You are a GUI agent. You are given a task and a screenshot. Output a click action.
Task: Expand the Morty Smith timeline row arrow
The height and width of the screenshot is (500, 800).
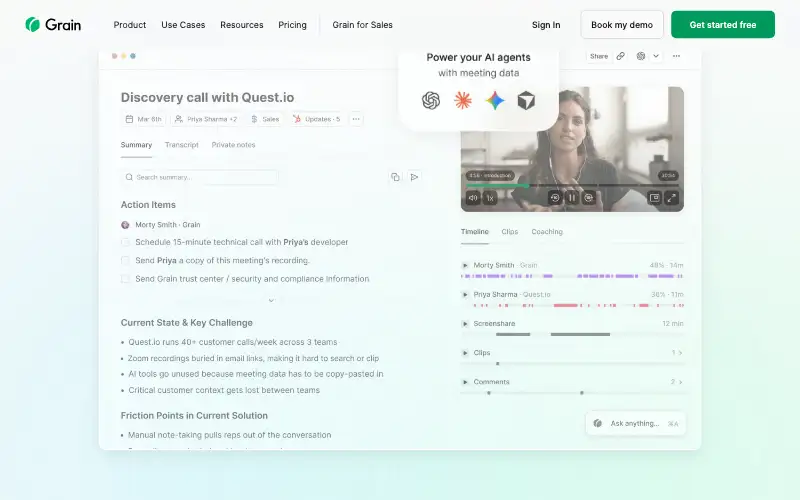pos(465,265)
